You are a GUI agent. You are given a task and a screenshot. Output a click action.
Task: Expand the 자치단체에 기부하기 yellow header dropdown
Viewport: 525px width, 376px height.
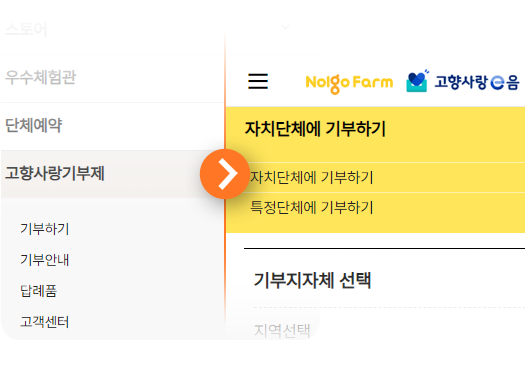point(376,129)
